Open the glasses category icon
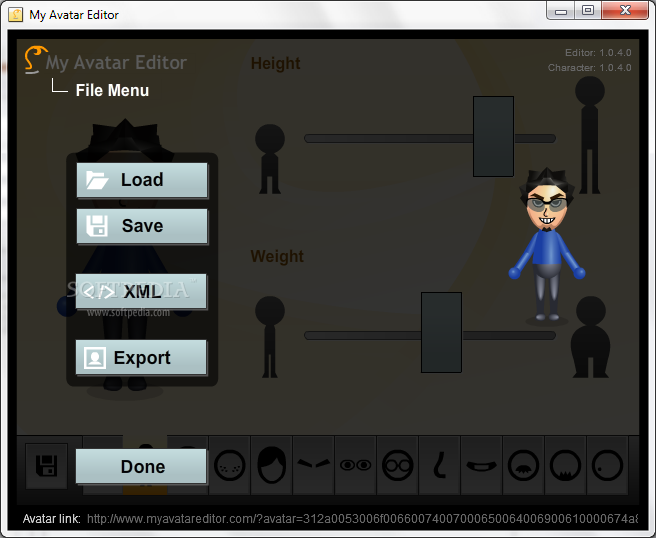 pos(397,465)
